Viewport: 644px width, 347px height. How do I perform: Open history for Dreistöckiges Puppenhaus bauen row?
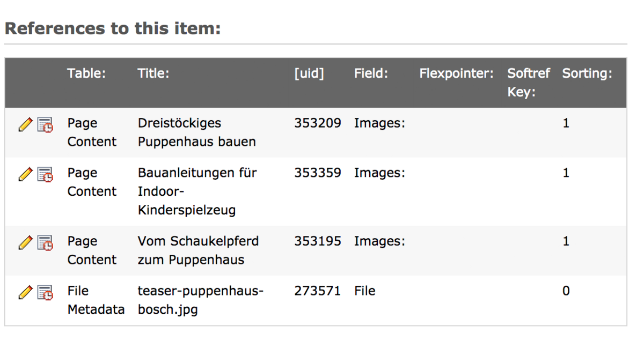click(x=45, y=125)
